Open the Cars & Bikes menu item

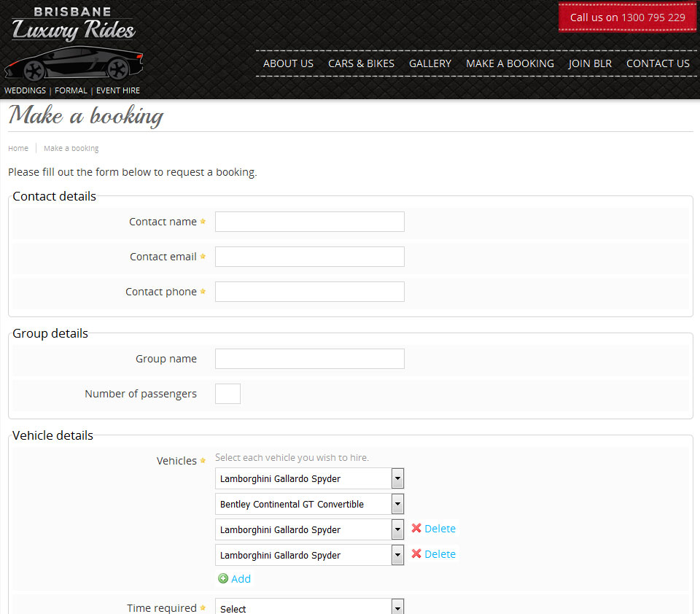pos(361,63)
